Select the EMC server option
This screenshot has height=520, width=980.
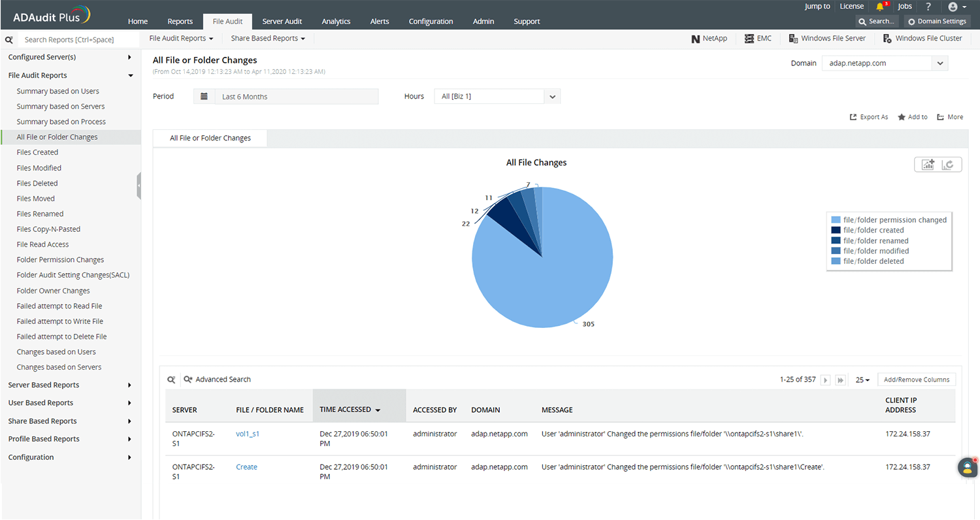pyautogui.click(x=757, y=38)
